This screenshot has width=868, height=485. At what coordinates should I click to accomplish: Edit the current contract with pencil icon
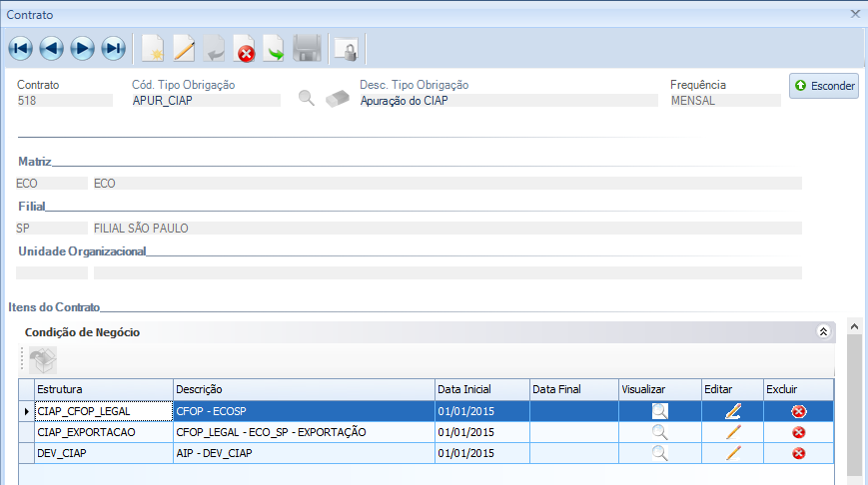click(184, 48)
